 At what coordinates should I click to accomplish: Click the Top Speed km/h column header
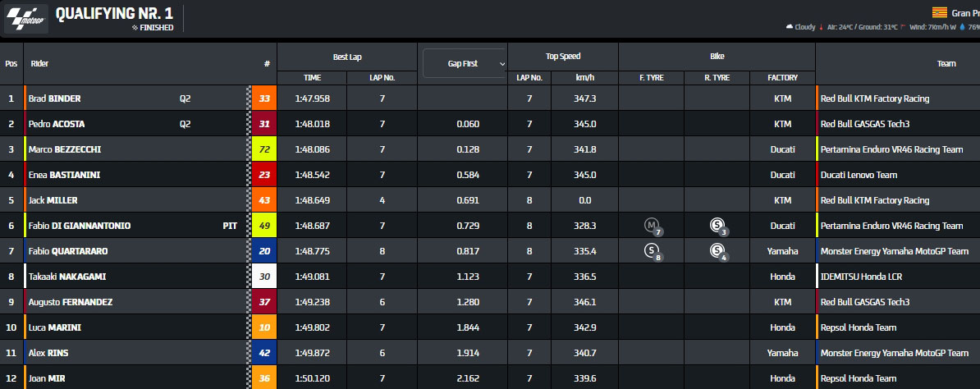point(584,78)
